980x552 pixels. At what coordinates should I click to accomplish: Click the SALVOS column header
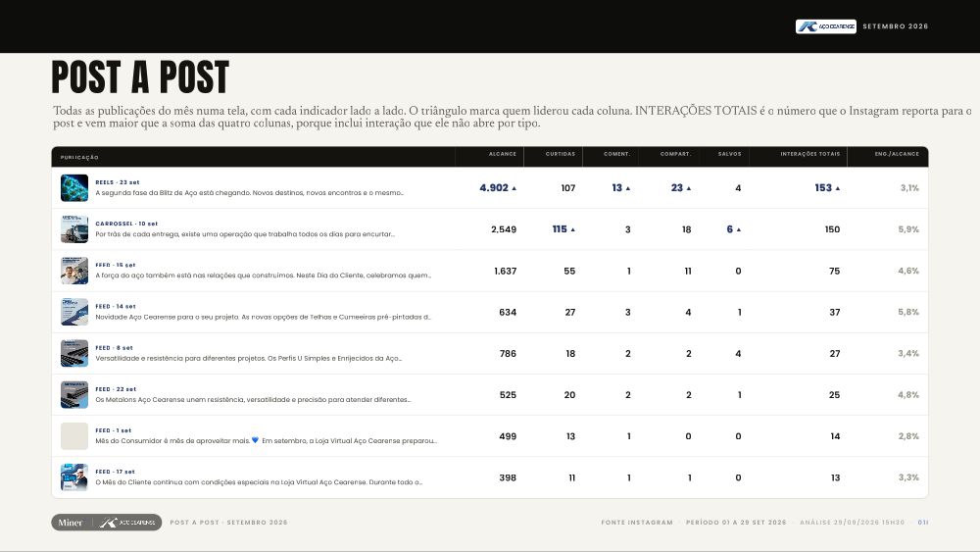729,154
